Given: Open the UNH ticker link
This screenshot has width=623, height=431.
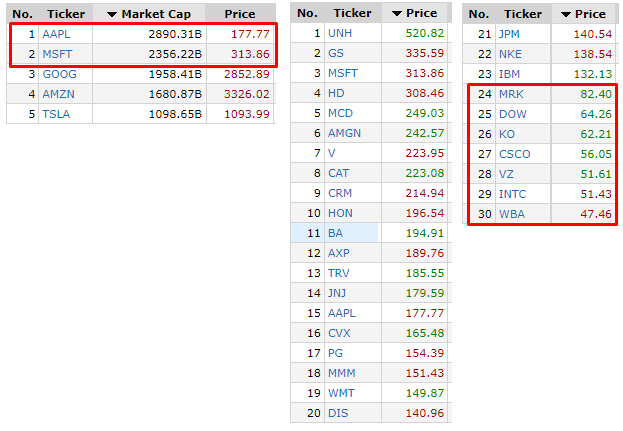Looking at the screenshot, I should click(x=340, y=33).
